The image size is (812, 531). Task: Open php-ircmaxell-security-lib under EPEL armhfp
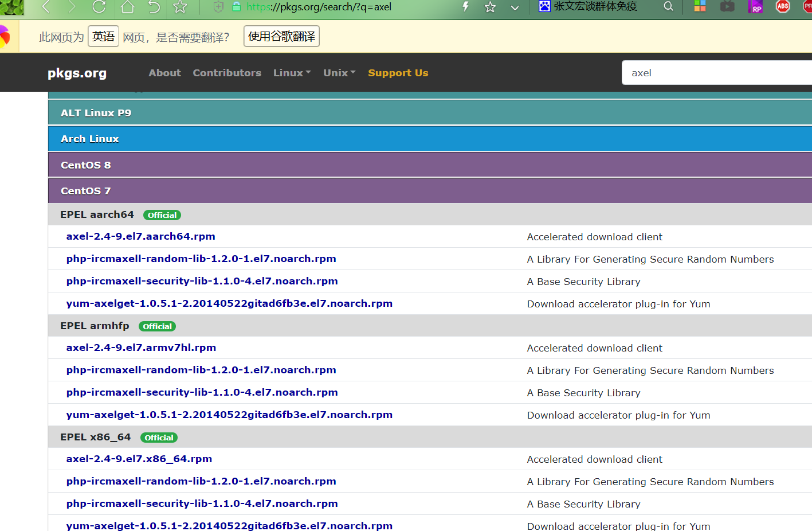pos(202,392)
